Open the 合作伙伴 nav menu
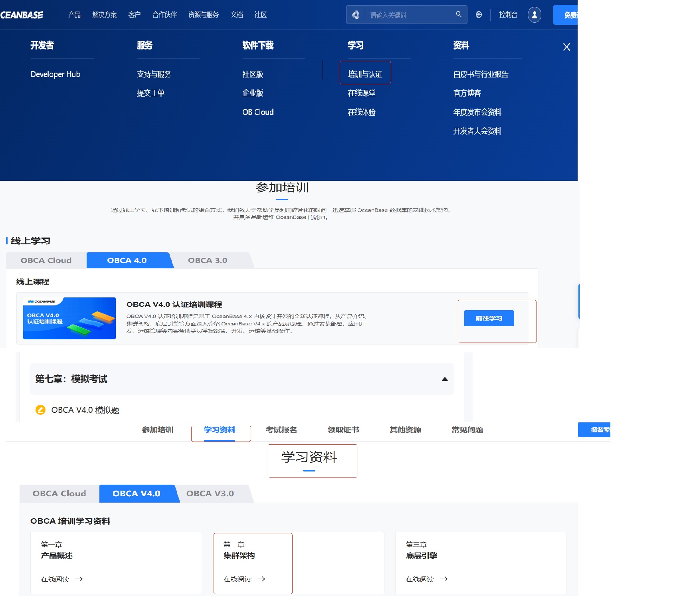Screen dimensions: 695x616 (164, 15)
